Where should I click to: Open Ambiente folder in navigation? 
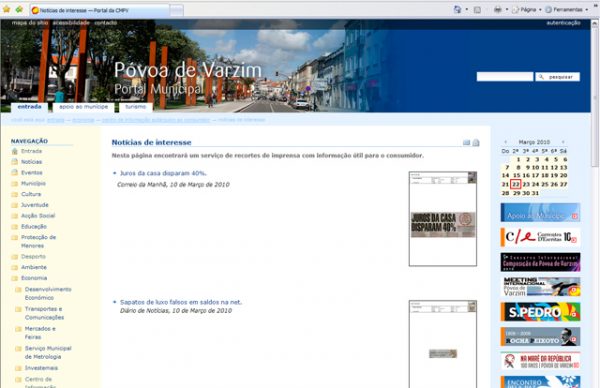pyautogui.click(x=34, y=267)
